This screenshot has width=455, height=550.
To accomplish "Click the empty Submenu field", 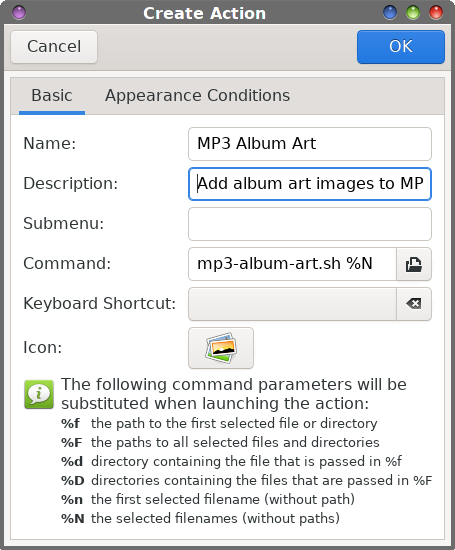I will pos(310,224).
